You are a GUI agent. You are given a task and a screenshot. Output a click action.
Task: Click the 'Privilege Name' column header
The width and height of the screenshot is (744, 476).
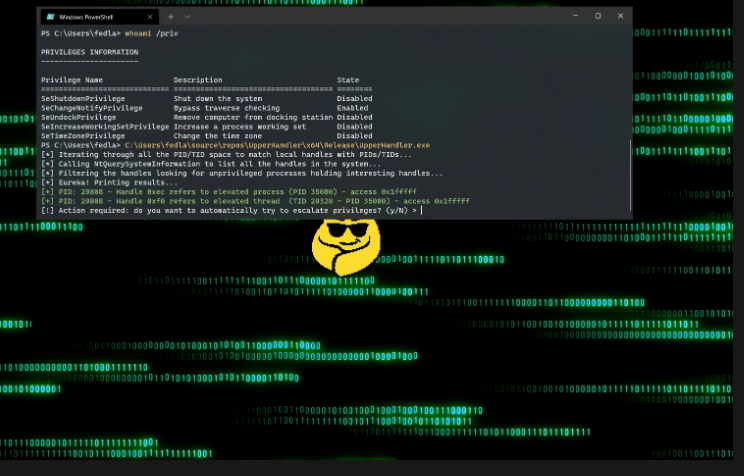71,80
